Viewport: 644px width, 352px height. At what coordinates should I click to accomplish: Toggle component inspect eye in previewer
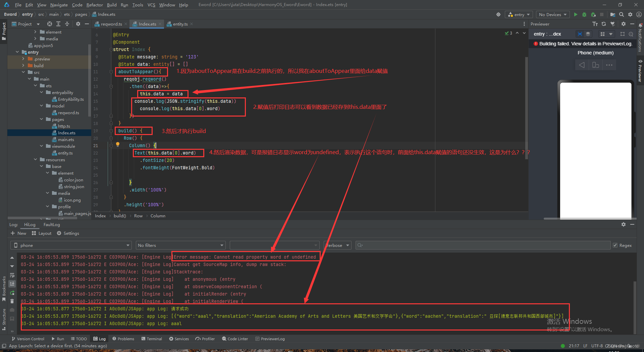(579, 34)
